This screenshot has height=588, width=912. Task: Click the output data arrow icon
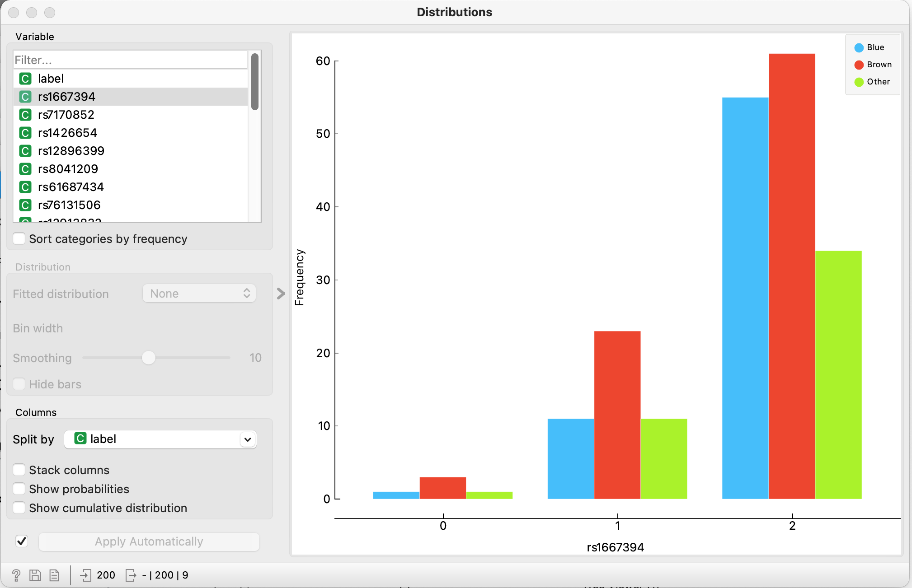pyautogui.click(x=131, y=575)
